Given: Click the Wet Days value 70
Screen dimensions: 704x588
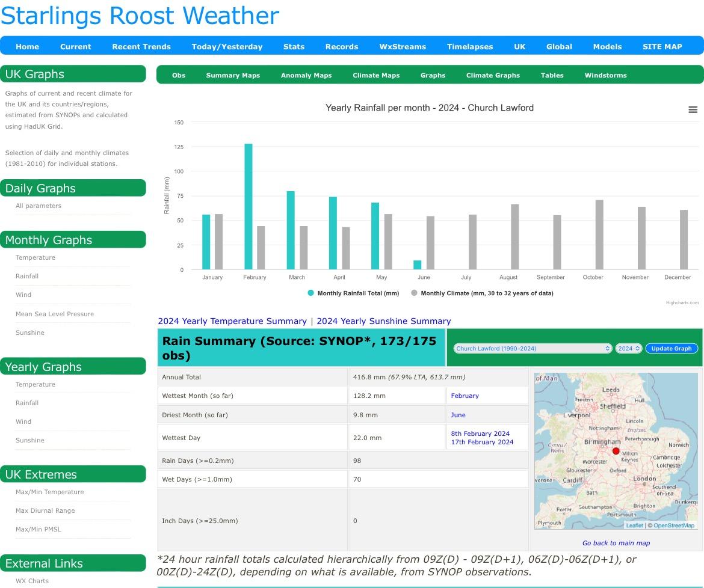Looking at the screenshot, I should [357, 479].
